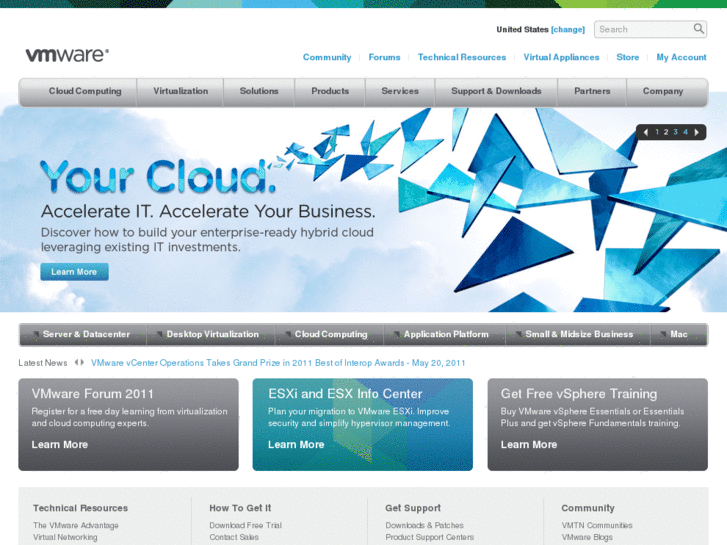Screen dimensions: 727x545
Task: Learn More about VMware Forum 2011
Action: (59, 444)
